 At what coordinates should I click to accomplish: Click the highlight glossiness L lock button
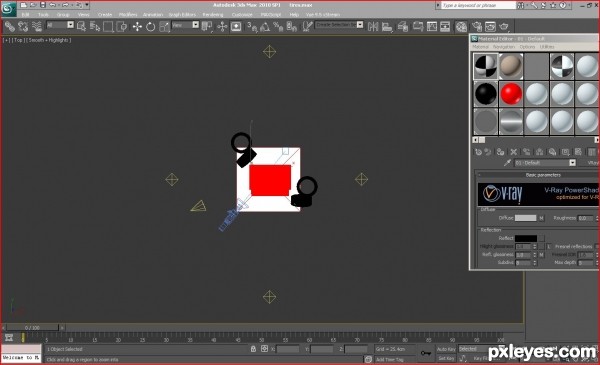[548, 246]
